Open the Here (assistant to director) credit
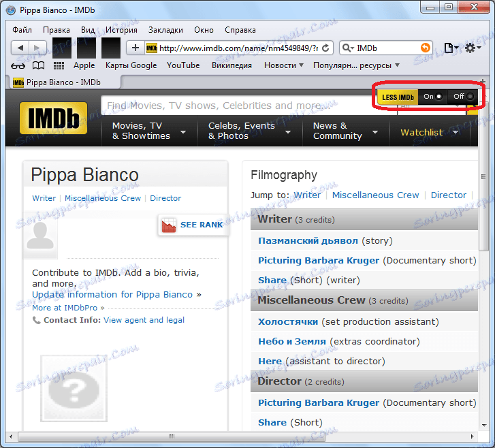Screen dimensions: 495x448 (x=270, y=361)
